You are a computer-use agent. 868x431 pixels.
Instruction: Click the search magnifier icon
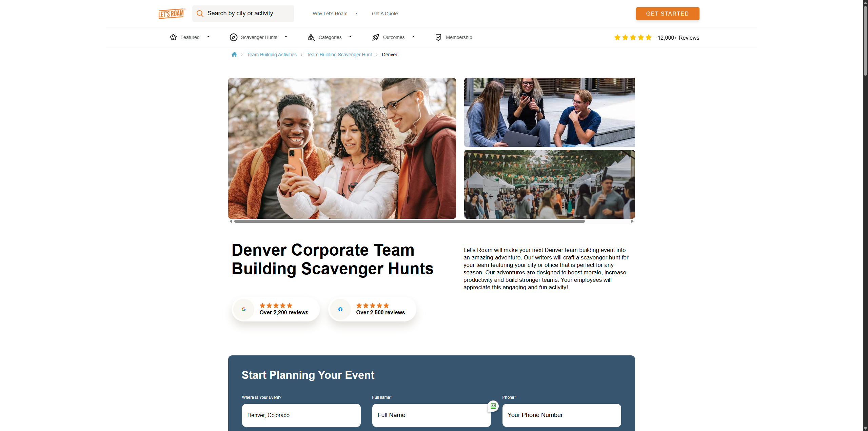[x=200, y=14]
